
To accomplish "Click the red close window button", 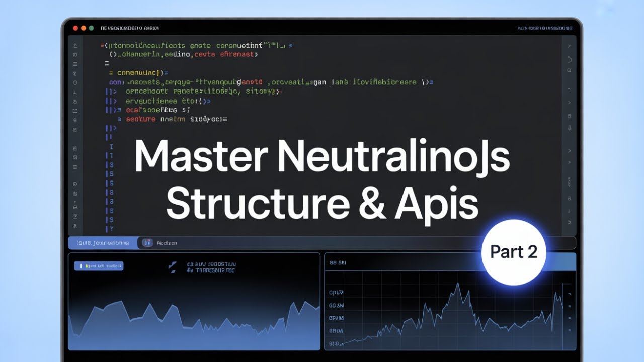I will 75,28.
